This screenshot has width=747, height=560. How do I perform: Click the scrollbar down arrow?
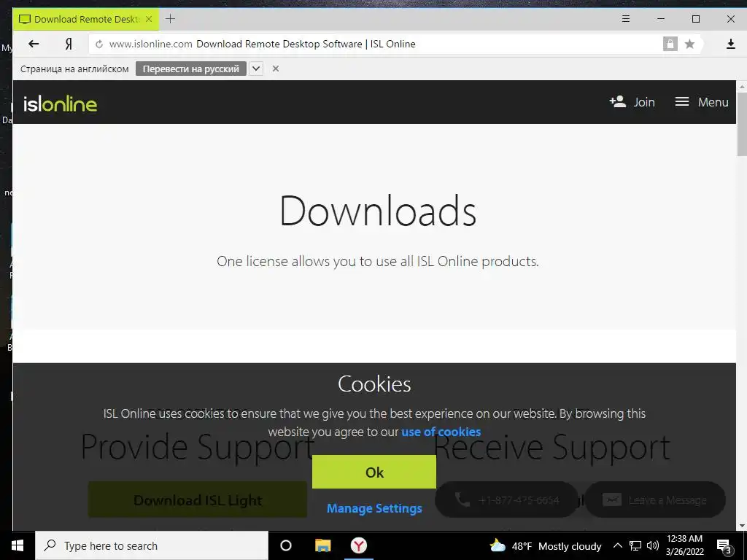click(x=742, y=526)
